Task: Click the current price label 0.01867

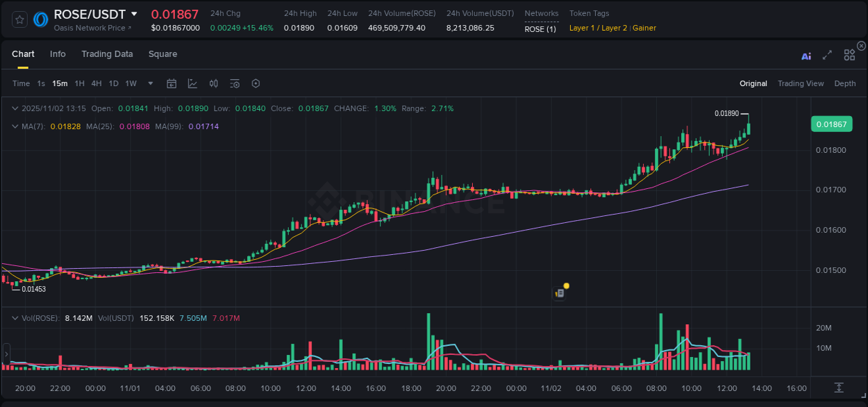Action: tap(831, 124)
